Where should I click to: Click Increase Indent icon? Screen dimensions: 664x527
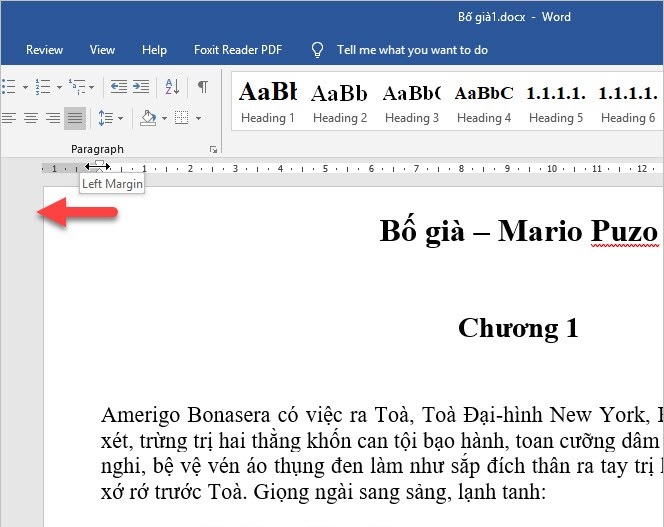click(141, 87)
